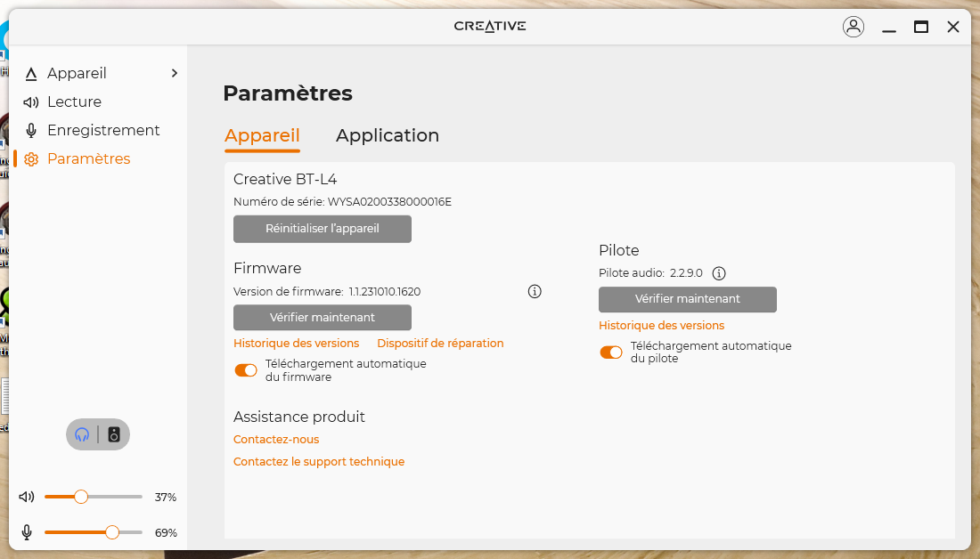This screenshot has width=980, height=559.
Task: Click the firmware version info icon
Action: pos(535,291)
